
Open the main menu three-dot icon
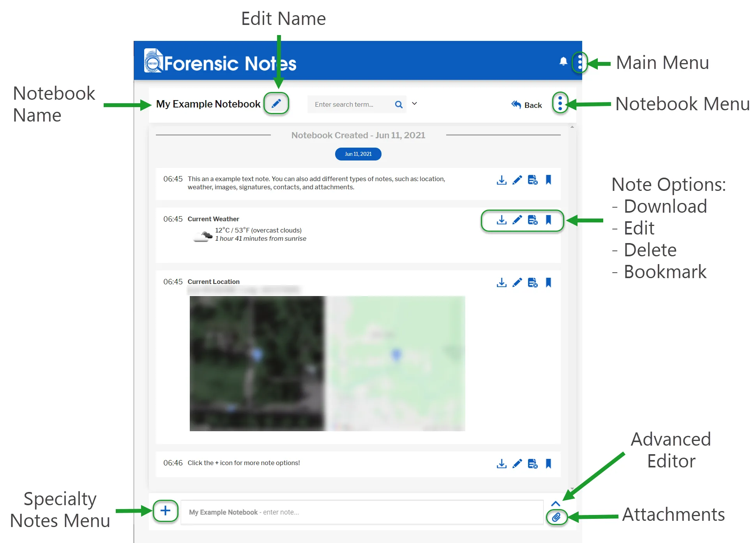point(580,62)
